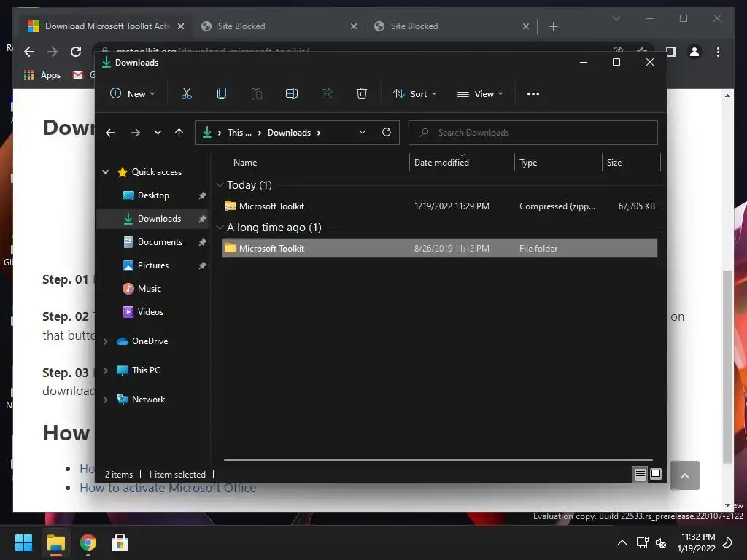Open the View dropdown menu
The width and height of the screenshot is (747, 560).
click(480, 94)
